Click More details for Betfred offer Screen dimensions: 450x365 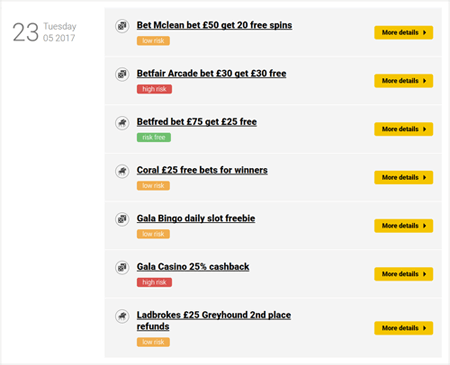pyautogui.click(x=404, y=129)
